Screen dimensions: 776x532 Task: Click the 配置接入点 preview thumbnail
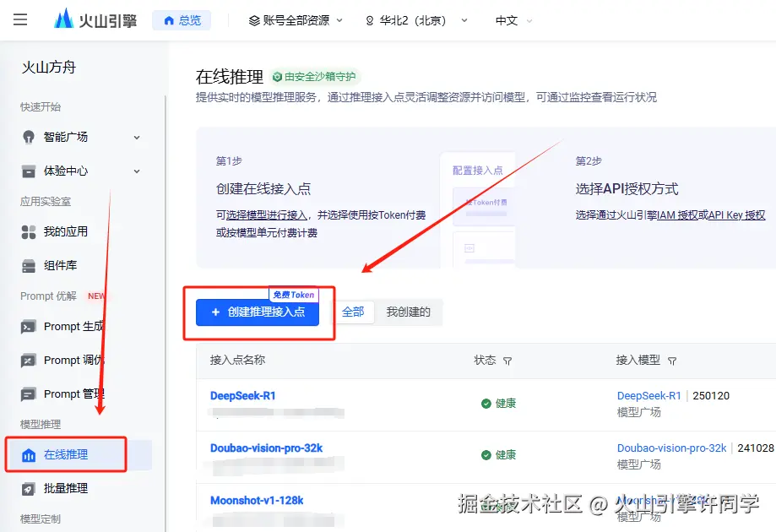(x=478, y=209)
